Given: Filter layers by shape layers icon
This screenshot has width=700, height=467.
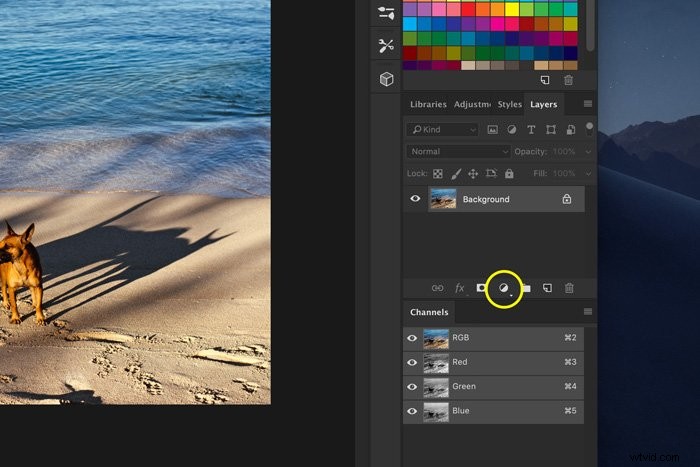Looking at the screenshot, I should click(x=551, y=129).
